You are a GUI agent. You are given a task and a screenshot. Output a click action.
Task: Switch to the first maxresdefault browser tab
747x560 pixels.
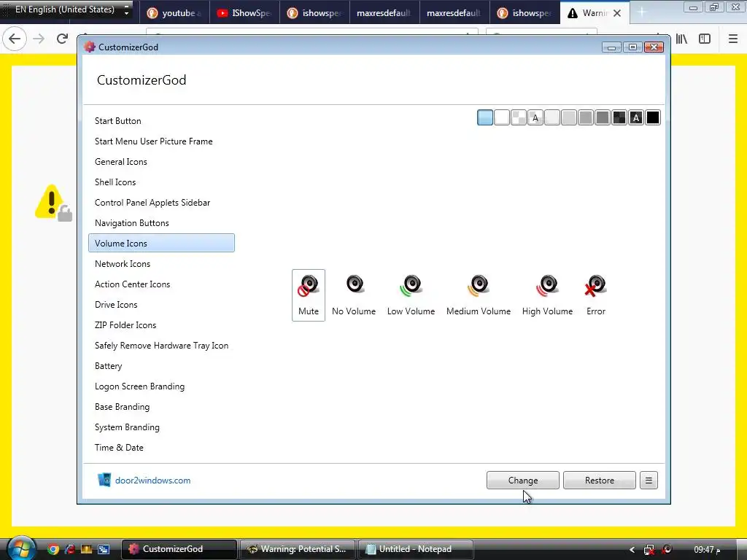click(384, 13)
